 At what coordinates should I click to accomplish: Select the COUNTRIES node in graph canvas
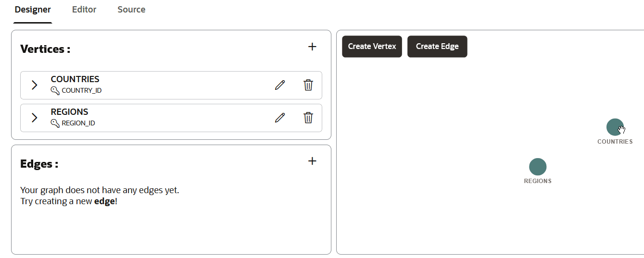click(614, 127)
